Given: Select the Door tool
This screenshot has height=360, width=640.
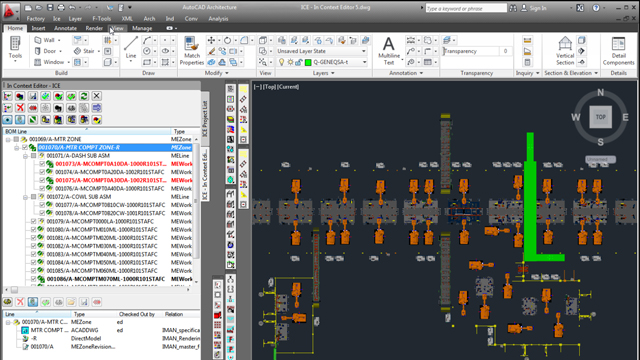Looking at the screenshot, I should tap(46, 51).
